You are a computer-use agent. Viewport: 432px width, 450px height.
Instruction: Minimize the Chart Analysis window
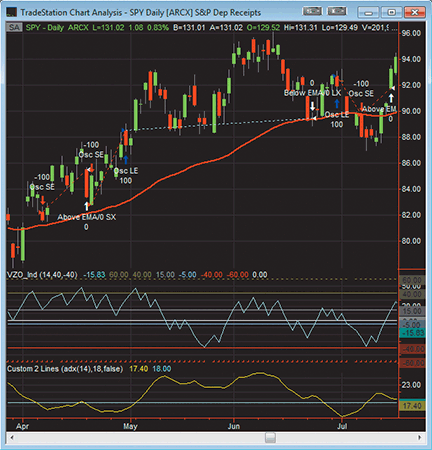[368, 13]
